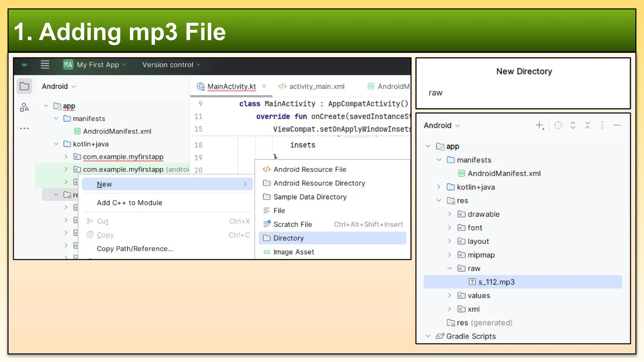Expand the font folder

[x=449, y=228]
